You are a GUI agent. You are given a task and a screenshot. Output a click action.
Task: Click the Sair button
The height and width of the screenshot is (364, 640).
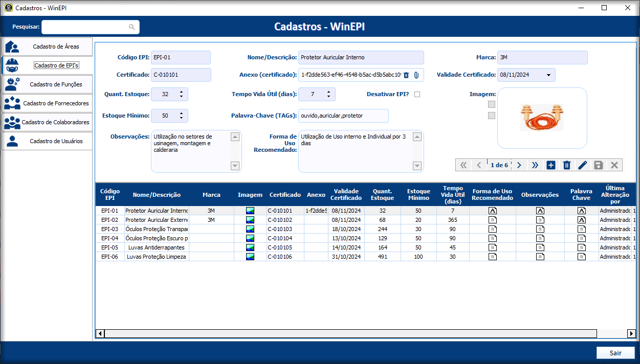pyautogui.click(x=615, y=353)
